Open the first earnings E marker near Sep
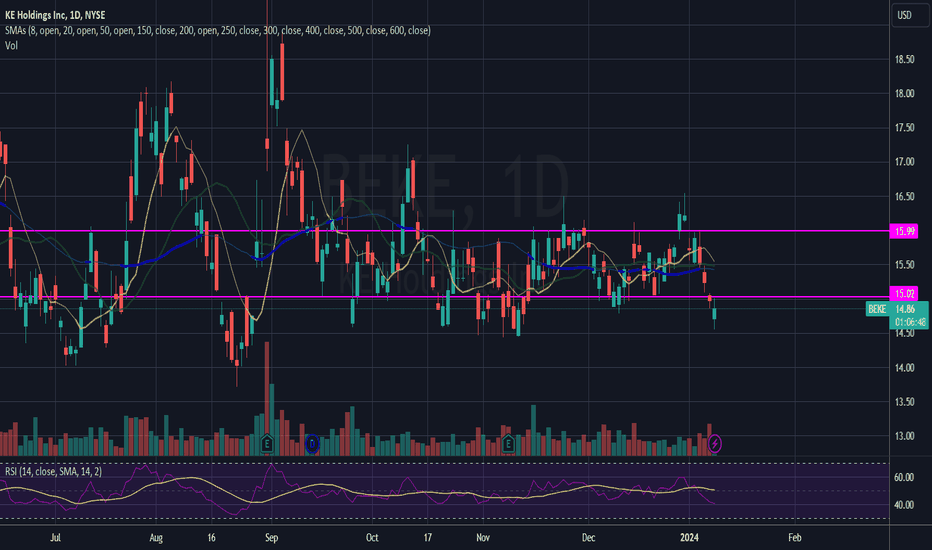Screen dimensions: 932x550 click(267, 444)
